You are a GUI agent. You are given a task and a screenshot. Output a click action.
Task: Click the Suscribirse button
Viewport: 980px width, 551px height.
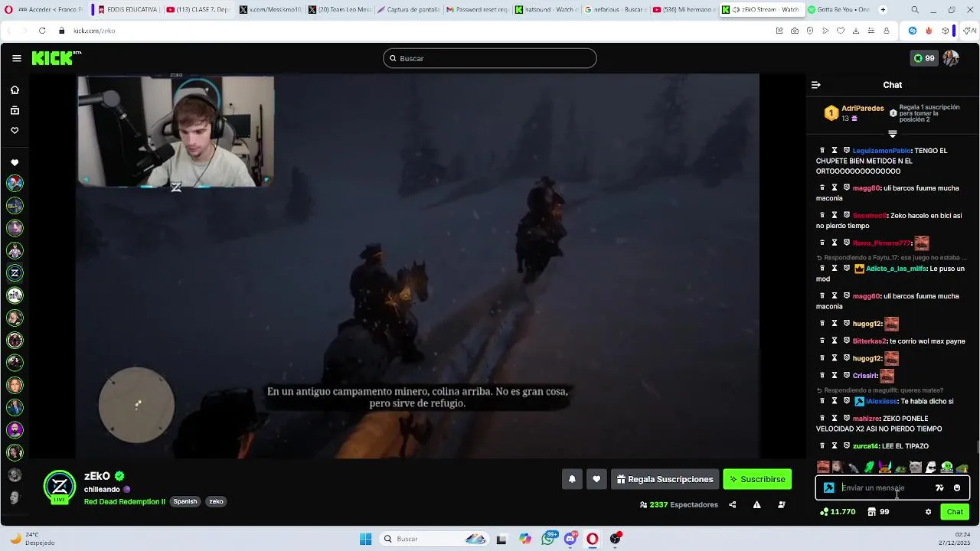[x=757, y=479]
